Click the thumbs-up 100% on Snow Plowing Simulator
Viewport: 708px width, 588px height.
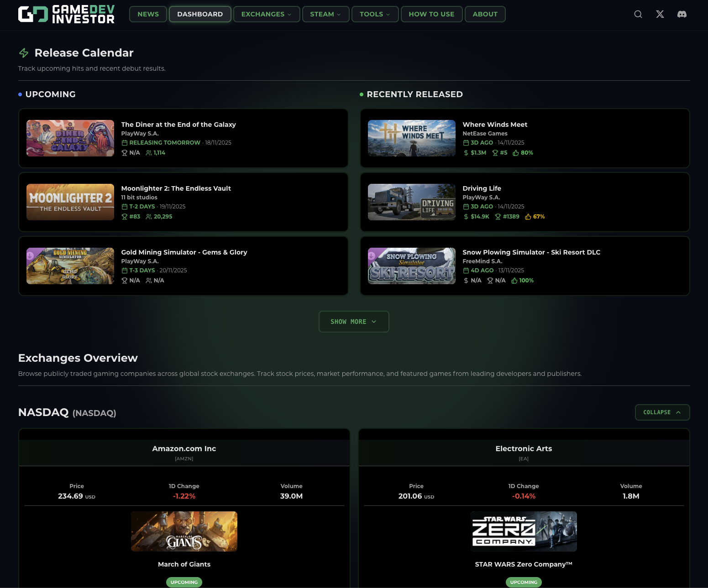click(x=523, y=281)
